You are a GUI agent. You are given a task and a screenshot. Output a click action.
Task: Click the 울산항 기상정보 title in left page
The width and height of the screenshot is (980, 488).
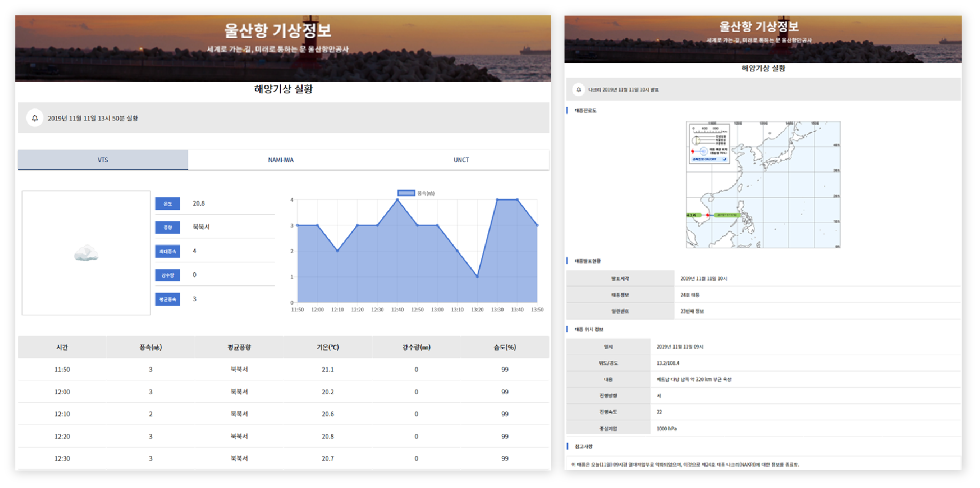(x=278, y=31)
